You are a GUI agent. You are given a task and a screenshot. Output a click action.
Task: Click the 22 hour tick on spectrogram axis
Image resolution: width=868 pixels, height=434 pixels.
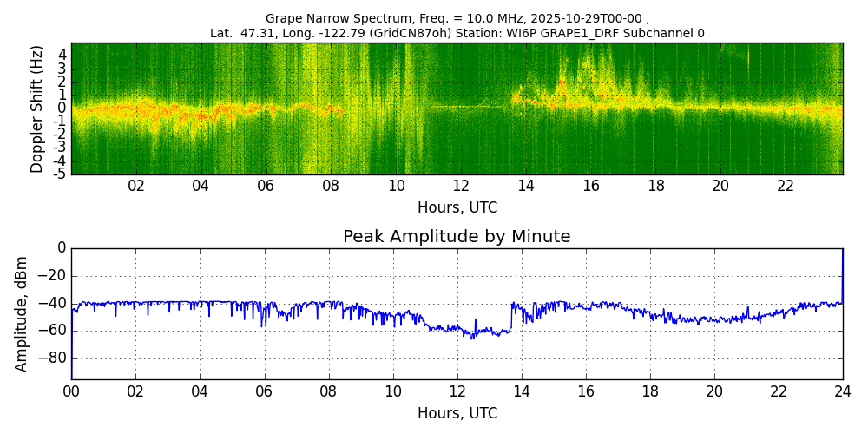(x=786, y=186)
